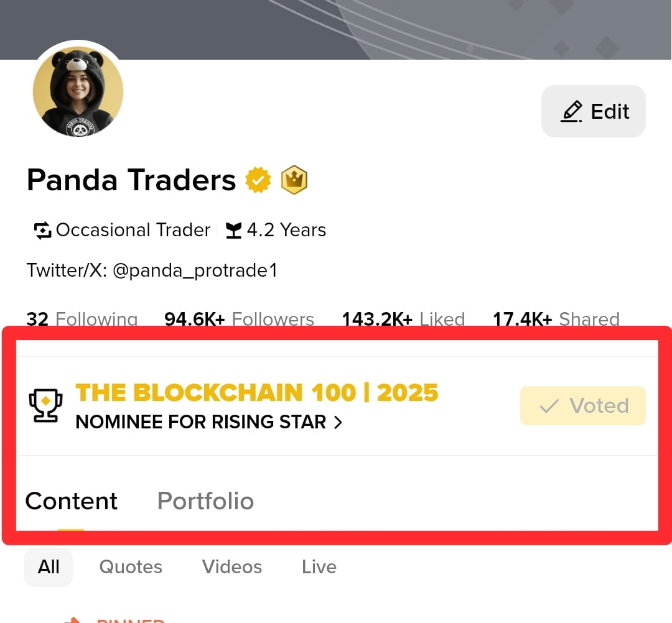Click the Occasional Trader swap icon

tap(42, 230)
